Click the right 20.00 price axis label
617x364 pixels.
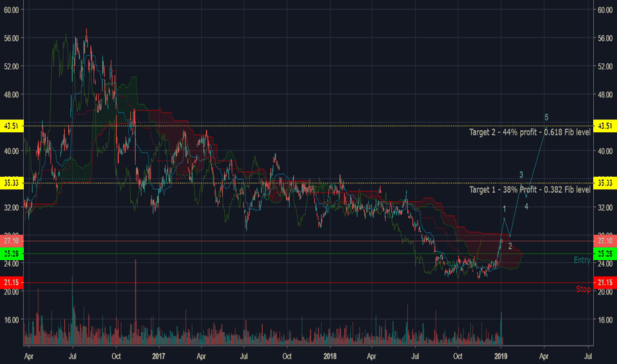click(x=605, y=292)
